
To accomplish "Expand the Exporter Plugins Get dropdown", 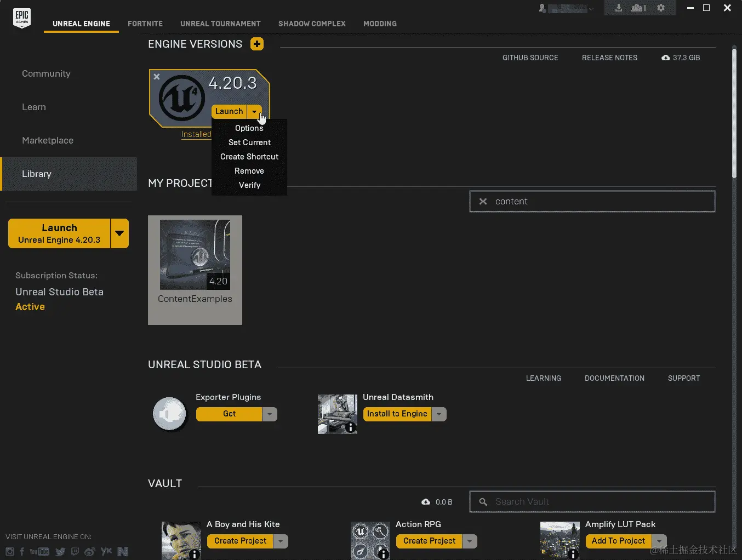I will coord(270,414).
